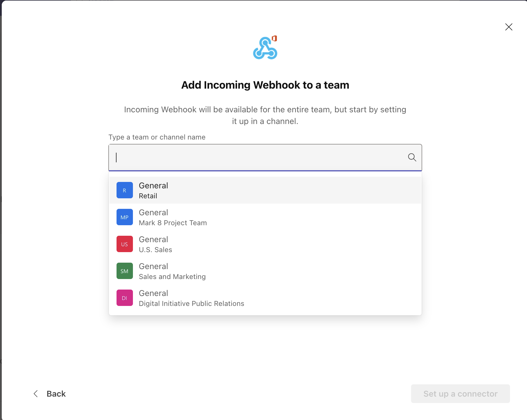Click the search magnifier icon
The image size is (527, 420).
[x=412, y=157]
